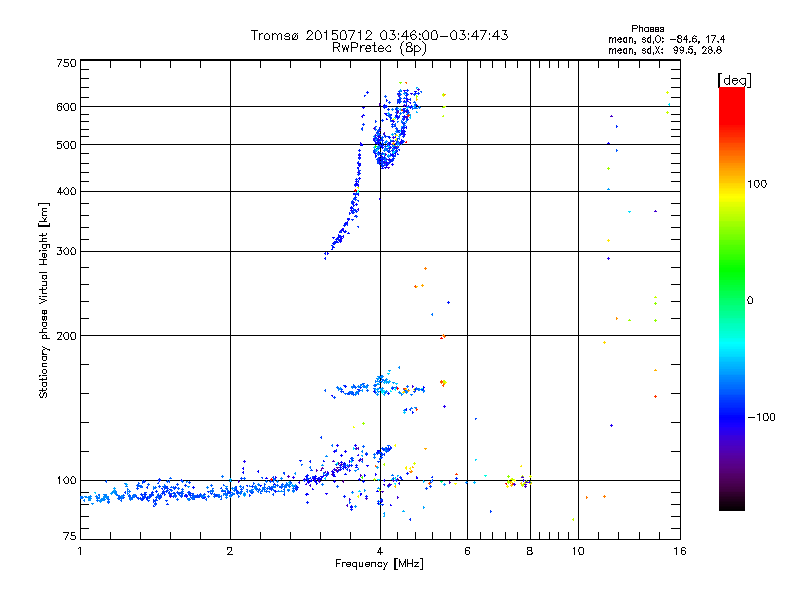The height and width of the screenshot is (600, 800).
Task: Click y-axis tick label '300'
Action: pyautogui.click(x=66, y=252)
